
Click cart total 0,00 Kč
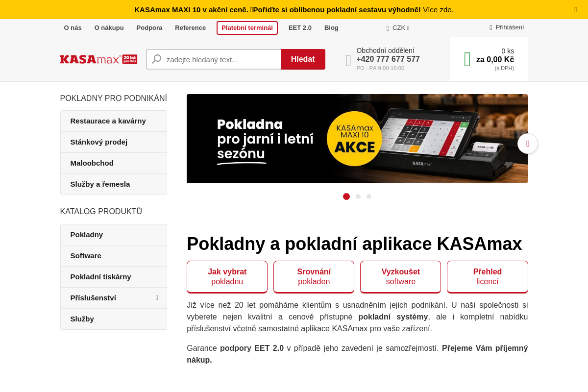[x=495, y=60]
